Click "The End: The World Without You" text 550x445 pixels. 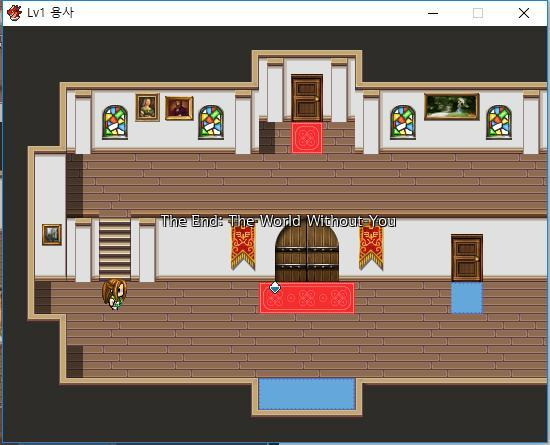coord(279,221)
